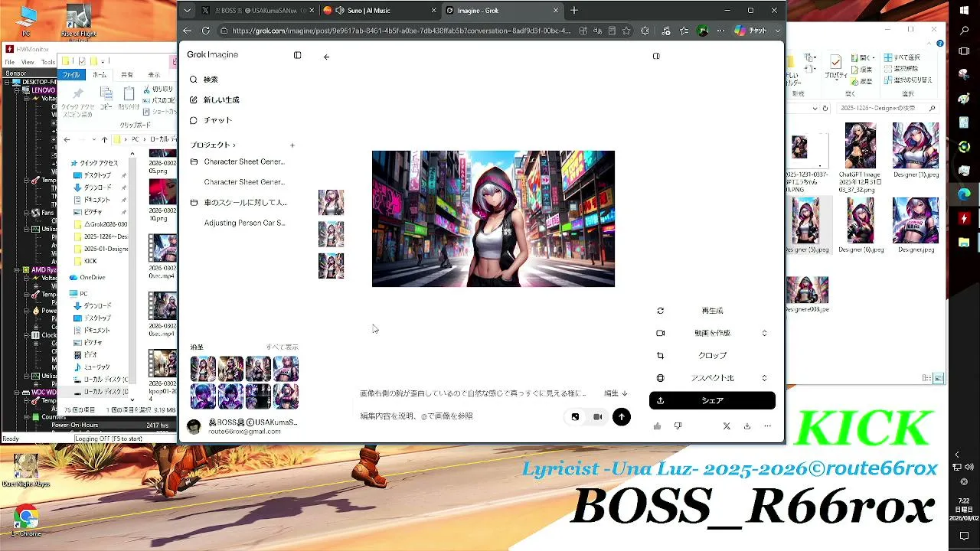Open browser extensions puzzle icon
Screen dimensions: 980x551
[x=645, y=31]
